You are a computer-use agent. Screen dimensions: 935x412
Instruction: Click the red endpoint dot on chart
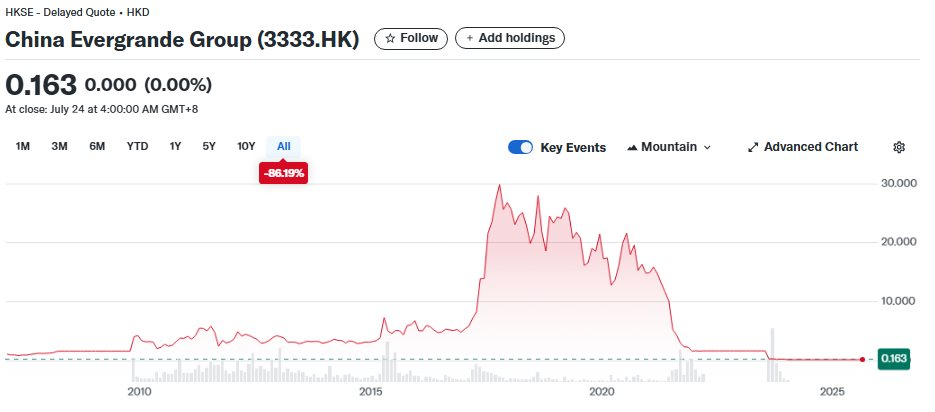(862, 359)
